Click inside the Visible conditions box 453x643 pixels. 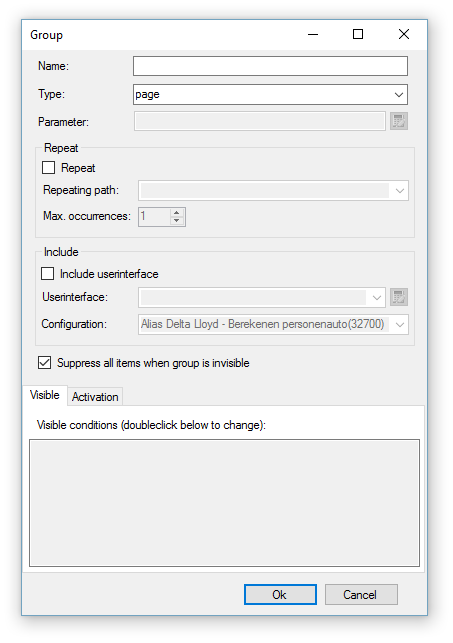(224, 503)
